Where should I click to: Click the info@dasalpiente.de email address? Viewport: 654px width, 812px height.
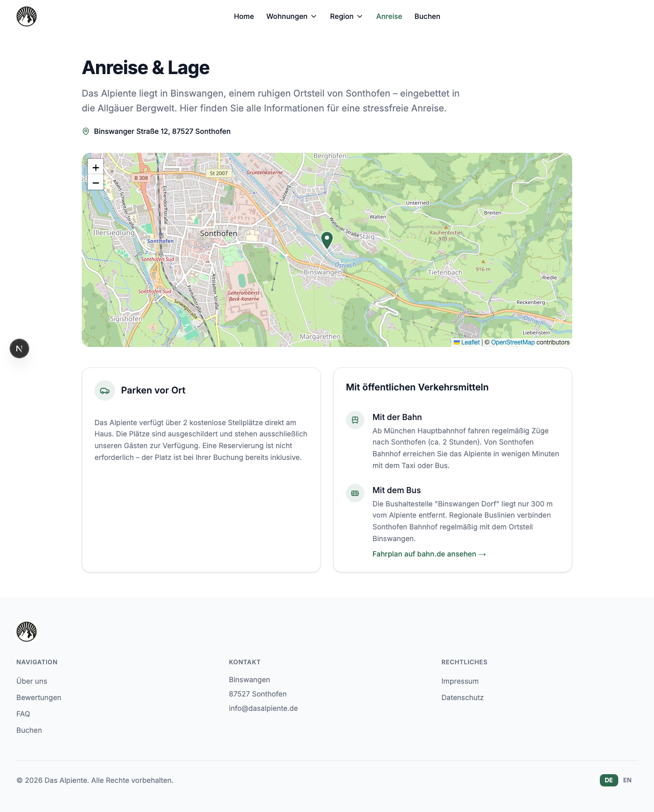coord(263,708)
